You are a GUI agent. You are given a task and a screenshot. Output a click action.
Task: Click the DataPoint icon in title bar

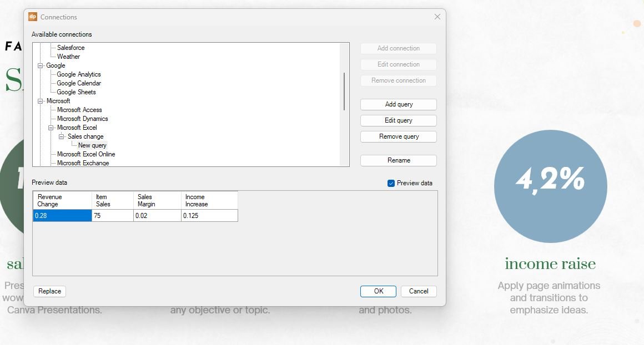(33, 17)
